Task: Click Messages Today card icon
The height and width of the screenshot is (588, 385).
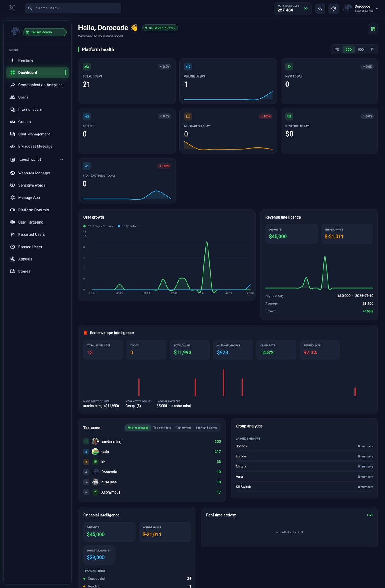Action: click(x=188, y=116)
